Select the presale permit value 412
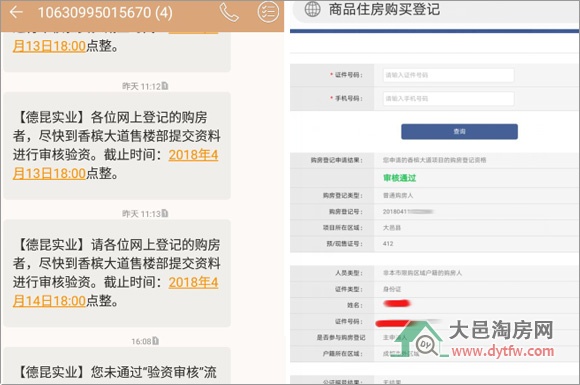Viewport: 580px width, 385px height. coord(388,244)
